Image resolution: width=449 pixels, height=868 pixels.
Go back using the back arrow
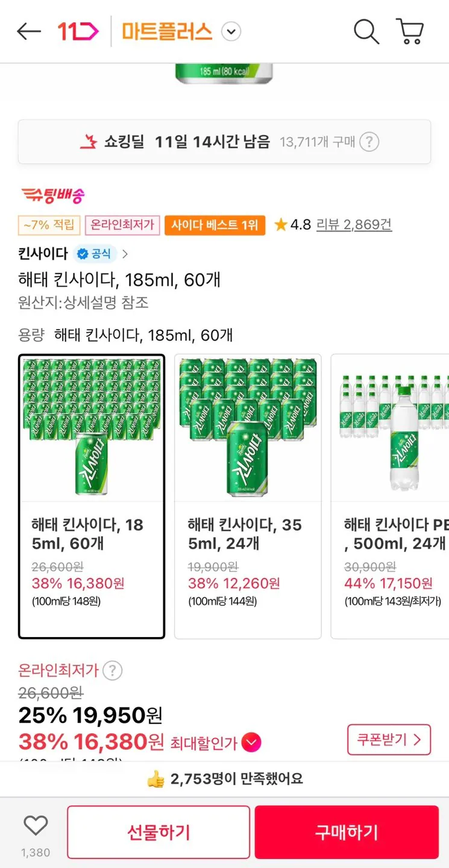click(28, 31)
